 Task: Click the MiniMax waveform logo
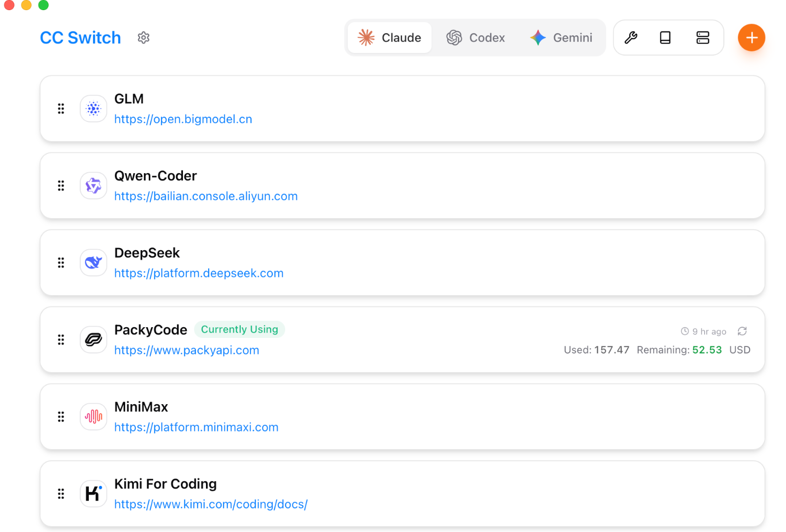94,417
